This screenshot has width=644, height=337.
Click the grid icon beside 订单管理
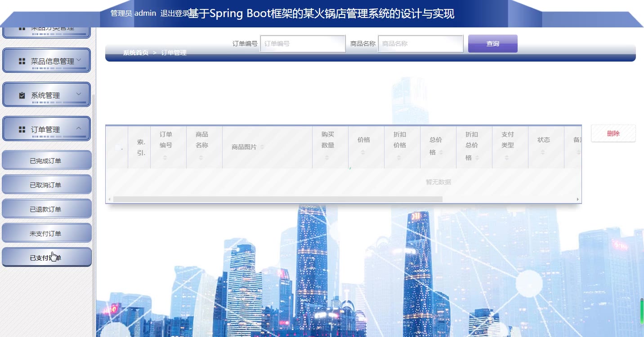tap(22, 129)
